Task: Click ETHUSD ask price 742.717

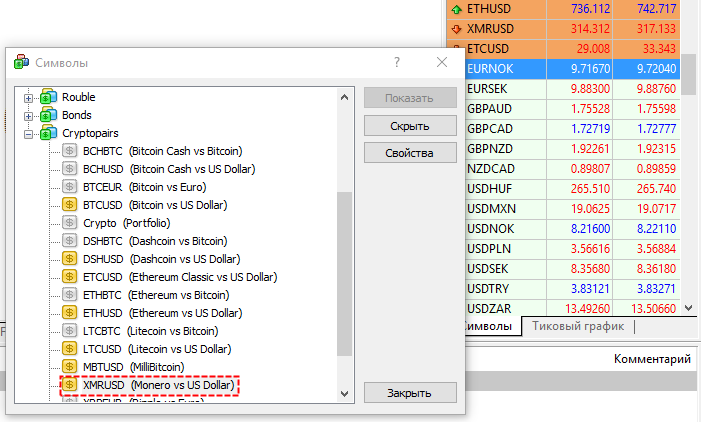Action: coord(656,9)
